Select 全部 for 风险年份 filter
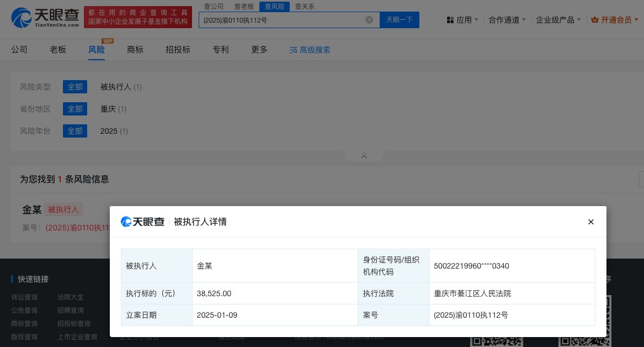This screenshot has height=347, width=644. point(74,131)
